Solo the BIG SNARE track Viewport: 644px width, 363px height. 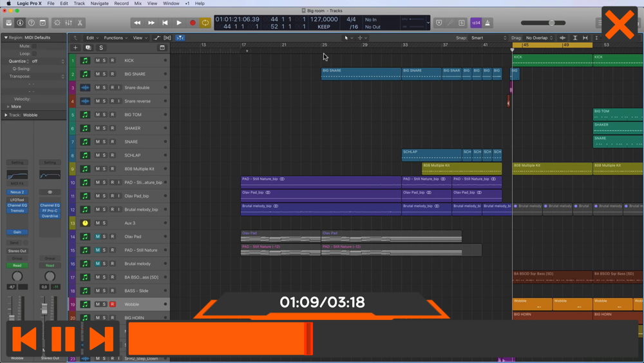coord(105,74)
